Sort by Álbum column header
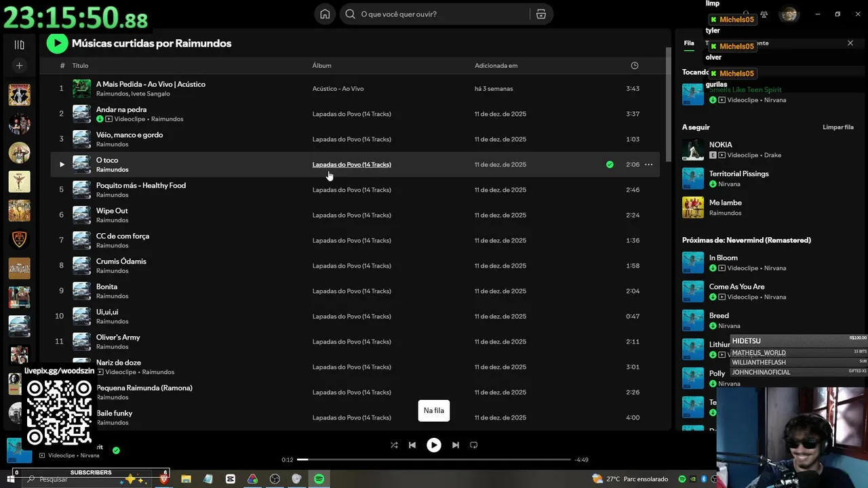 321,66
